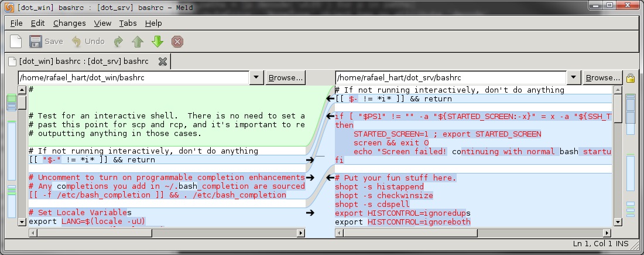Pull '# Put your fun stuff here' block left
Screen dimensions: 644x255
tap(330, 178)
